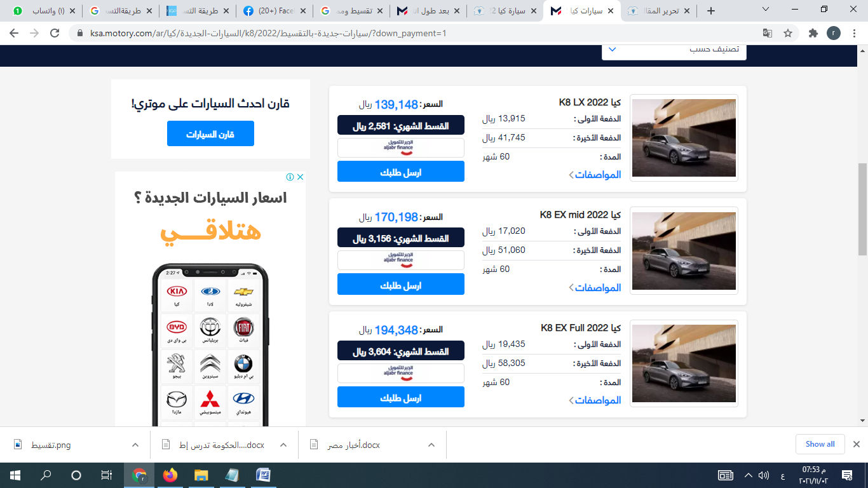Bookmark this page with star icon

click(788, 33)
